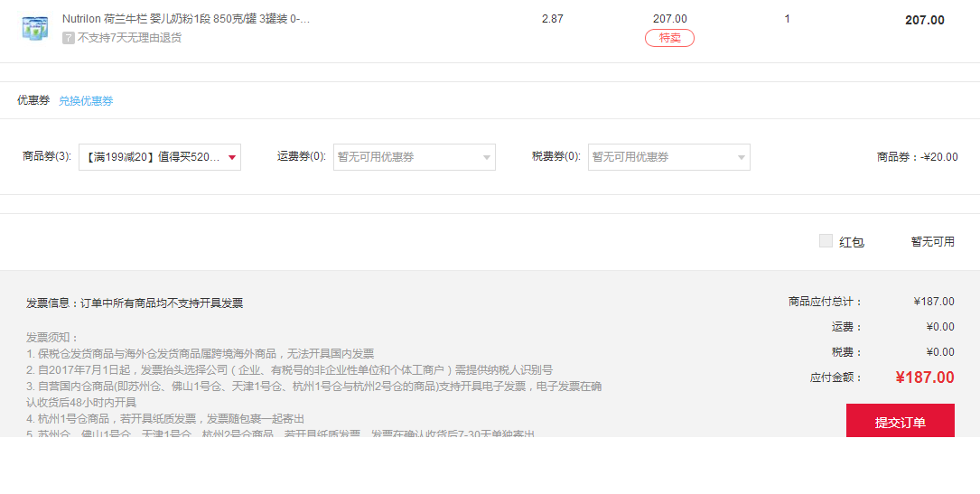Click the 商品券：-¥20.00 discount text
This screenshot has width=980, height=494.
(917, 157)
